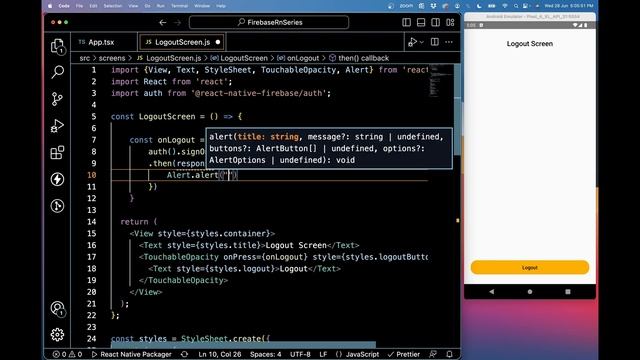Split the editor to the right
Viewport: 640px width, 360px height.
click(x=435, y=42)
